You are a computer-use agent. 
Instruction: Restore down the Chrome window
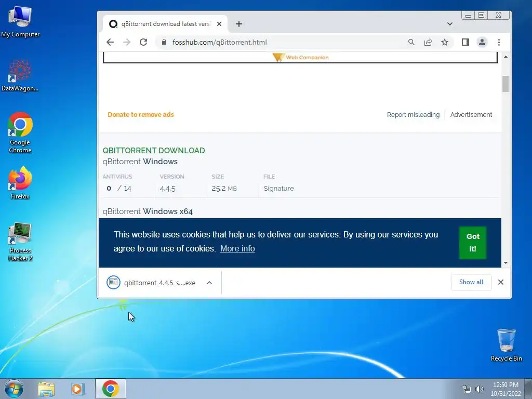point(481,15)
